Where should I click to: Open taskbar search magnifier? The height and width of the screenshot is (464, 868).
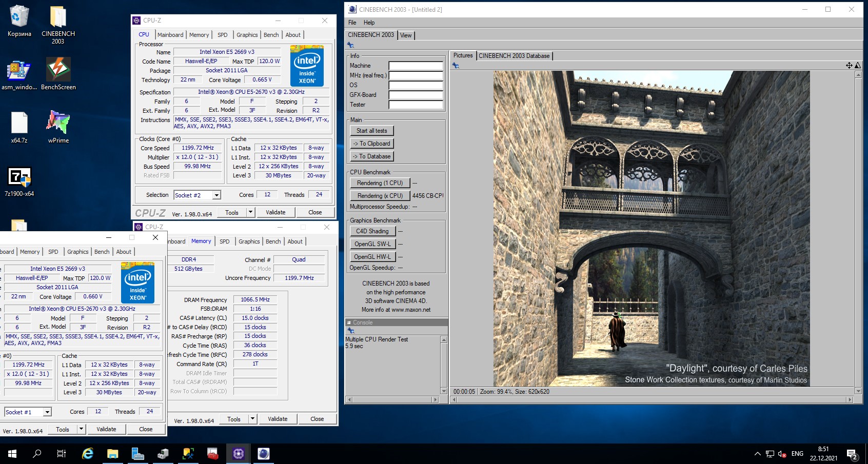click(37, 454)
